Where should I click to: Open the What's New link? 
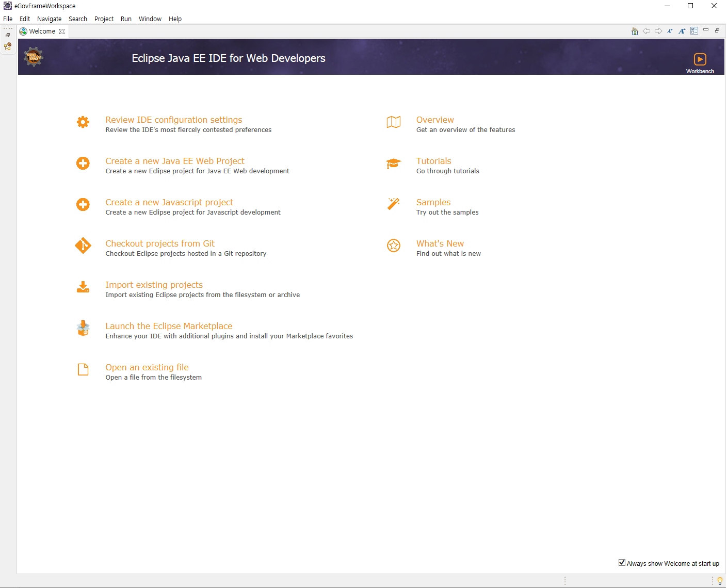440,243
